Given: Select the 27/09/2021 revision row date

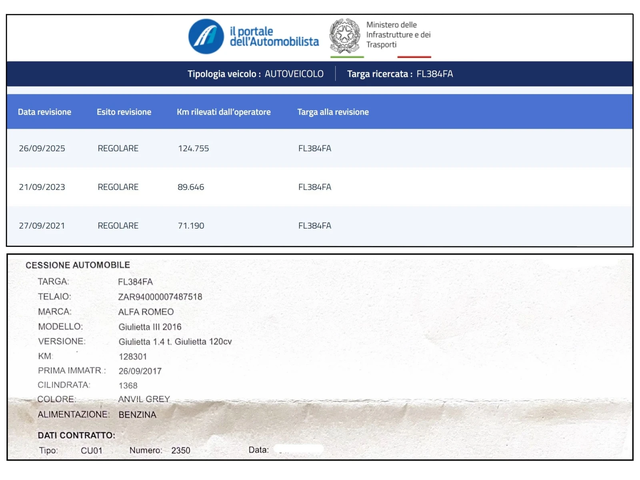Looking at the screenshot, I should (41, 226).
